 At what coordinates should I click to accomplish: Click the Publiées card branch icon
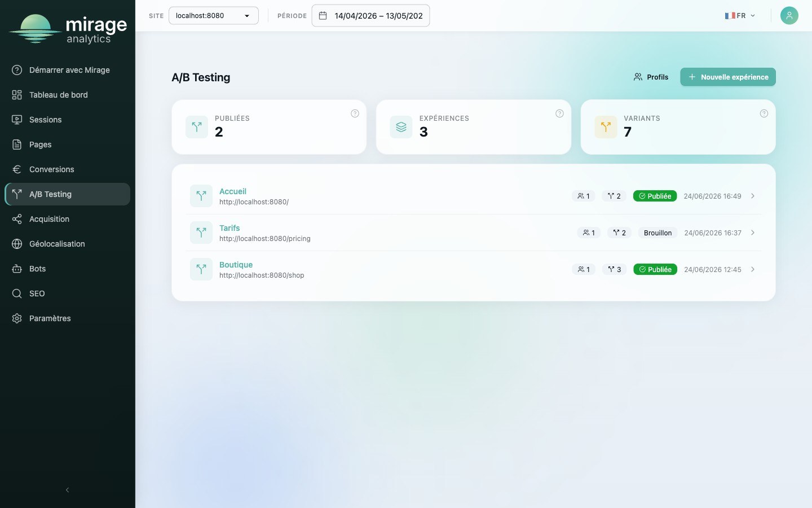197,127
